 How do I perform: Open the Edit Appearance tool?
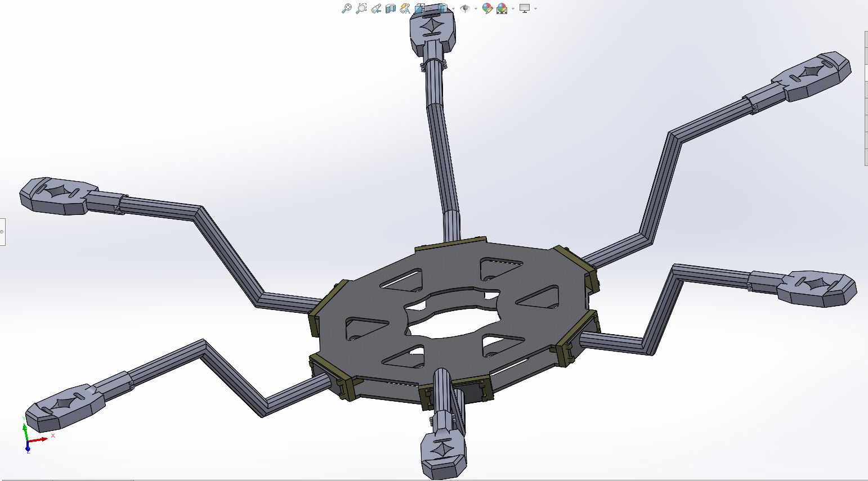coord(487,8)
